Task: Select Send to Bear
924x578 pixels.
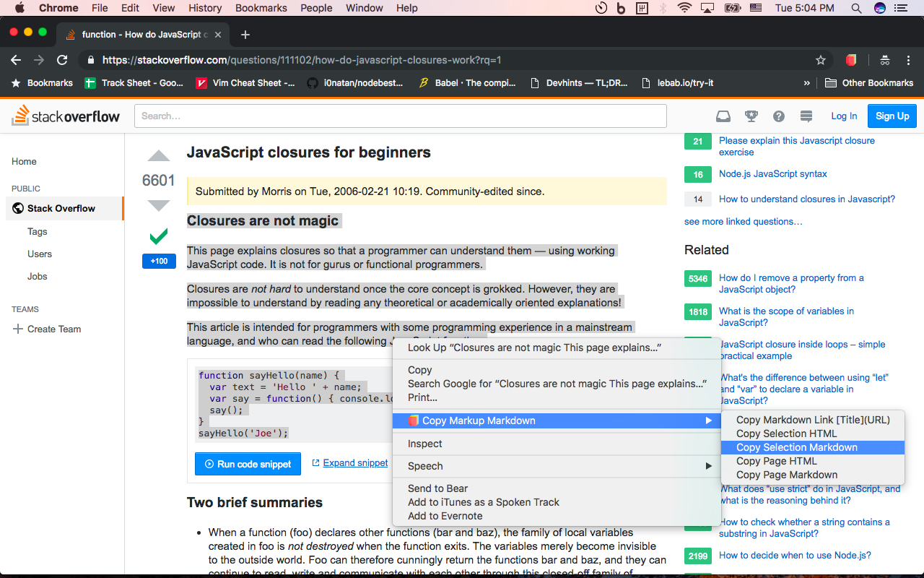Action: pyautogui.click(x=557, y=488)
